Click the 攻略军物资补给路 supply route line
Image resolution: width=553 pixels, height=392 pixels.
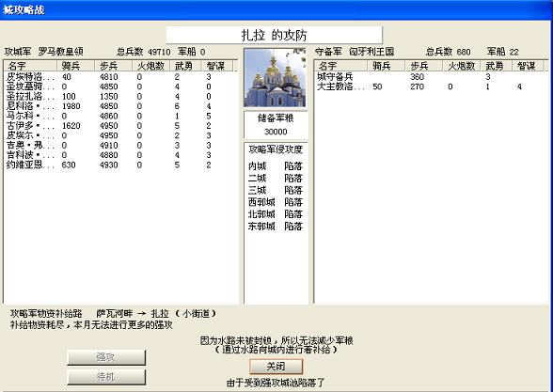[114, 313]
